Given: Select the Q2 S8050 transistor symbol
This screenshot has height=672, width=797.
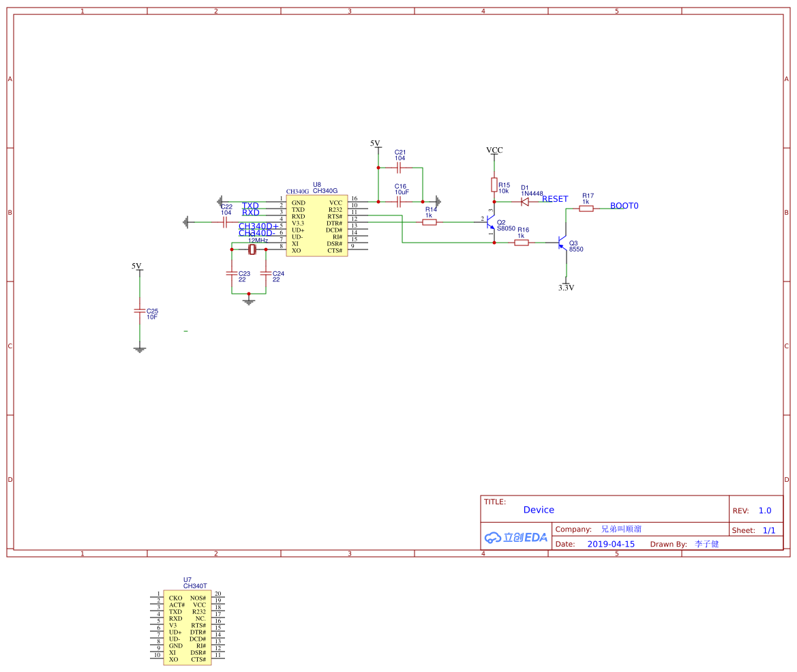Looking at the screenshot, I should pos(492,223).
